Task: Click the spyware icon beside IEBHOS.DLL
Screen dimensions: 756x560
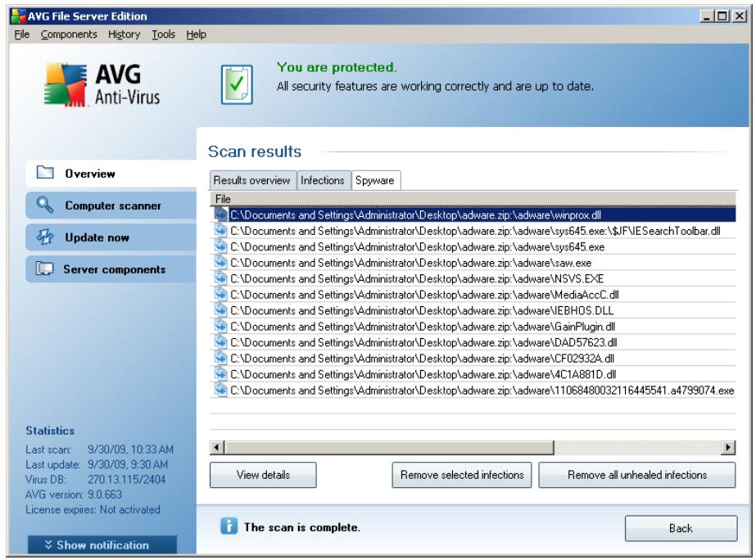Action: [x=220, y=309]
